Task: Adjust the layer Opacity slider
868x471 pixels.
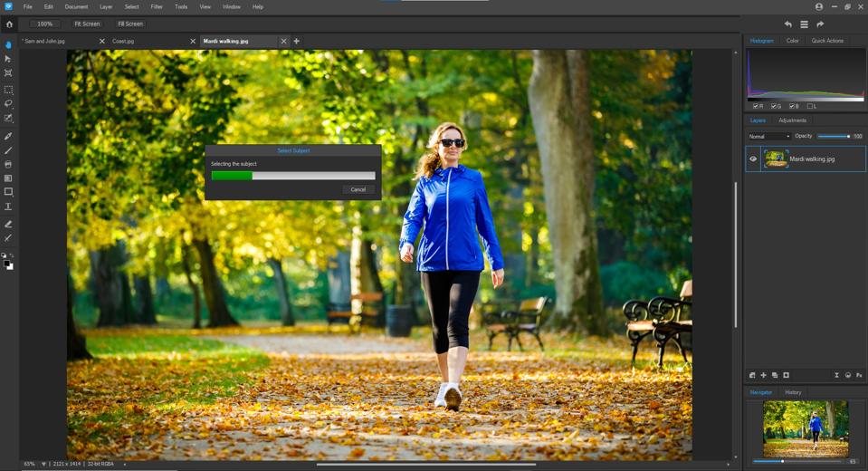Action: 833,136
